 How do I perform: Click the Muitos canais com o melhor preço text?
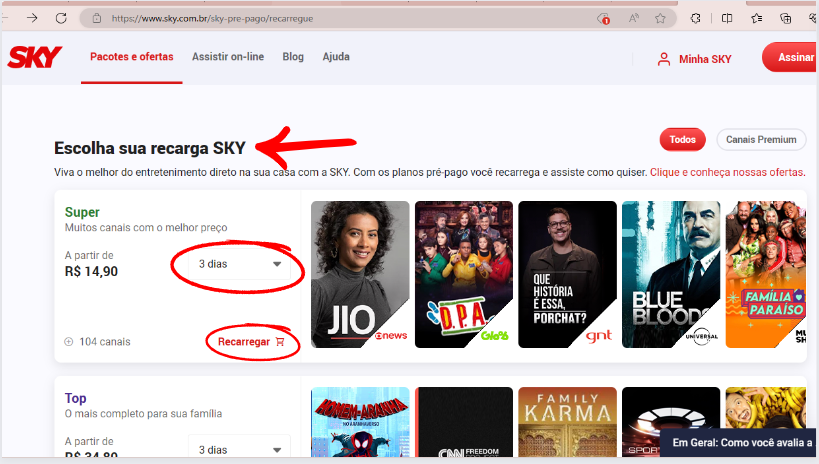[x=146, y=228]
